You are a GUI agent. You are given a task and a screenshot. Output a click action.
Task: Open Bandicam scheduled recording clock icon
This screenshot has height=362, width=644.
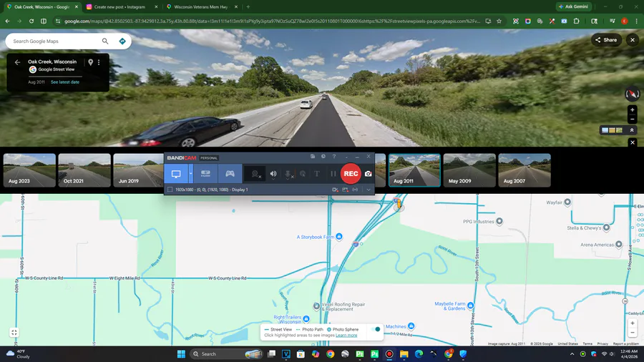click(323, 157)
